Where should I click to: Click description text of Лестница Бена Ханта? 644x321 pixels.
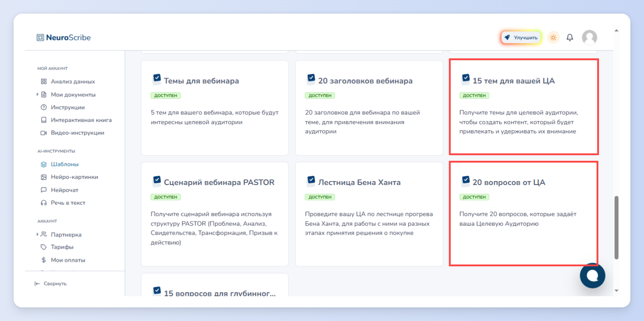369,224
